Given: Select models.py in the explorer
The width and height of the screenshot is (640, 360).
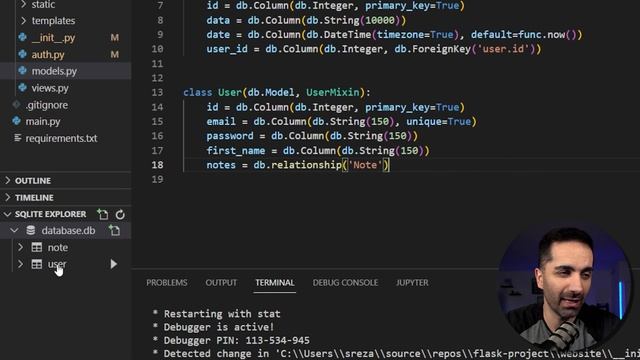Looking at the screenshot, I should pyautogui.click(x=54, y=71).
